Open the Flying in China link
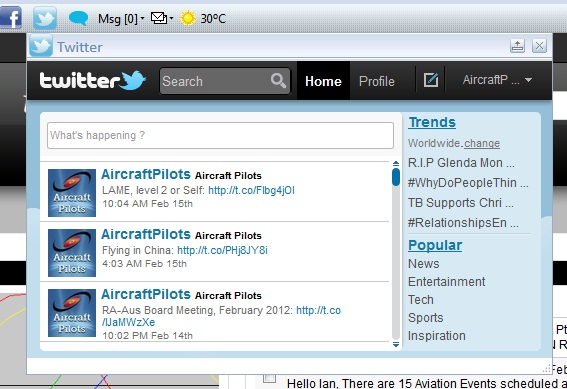Screen dimensions: 567x389 222,250
